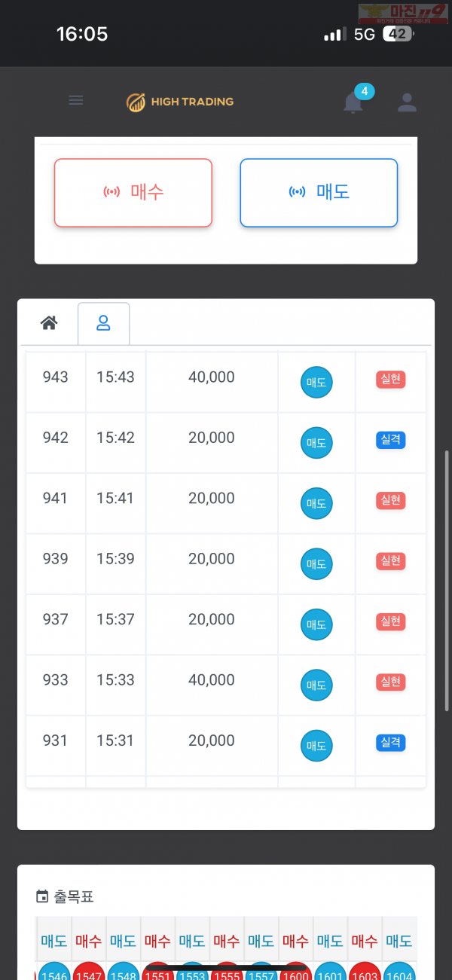Click 매도 circle in row 942
Viewport: 452px width, 980px height.
click(x=316, y=443)
